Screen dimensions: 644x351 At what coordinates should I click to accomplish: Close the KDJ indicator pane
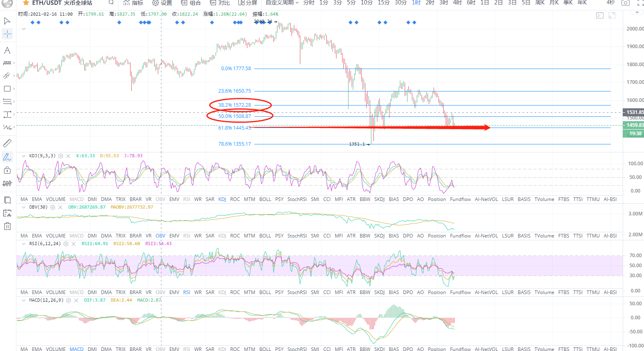click(x=68, y=156)
